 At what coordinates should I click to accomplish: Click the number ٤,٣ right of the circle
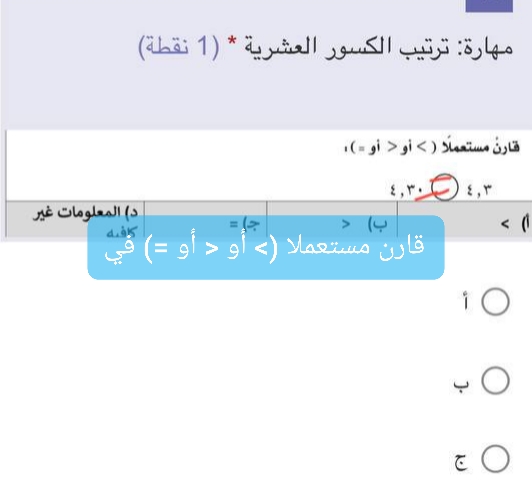pos(479,190)
